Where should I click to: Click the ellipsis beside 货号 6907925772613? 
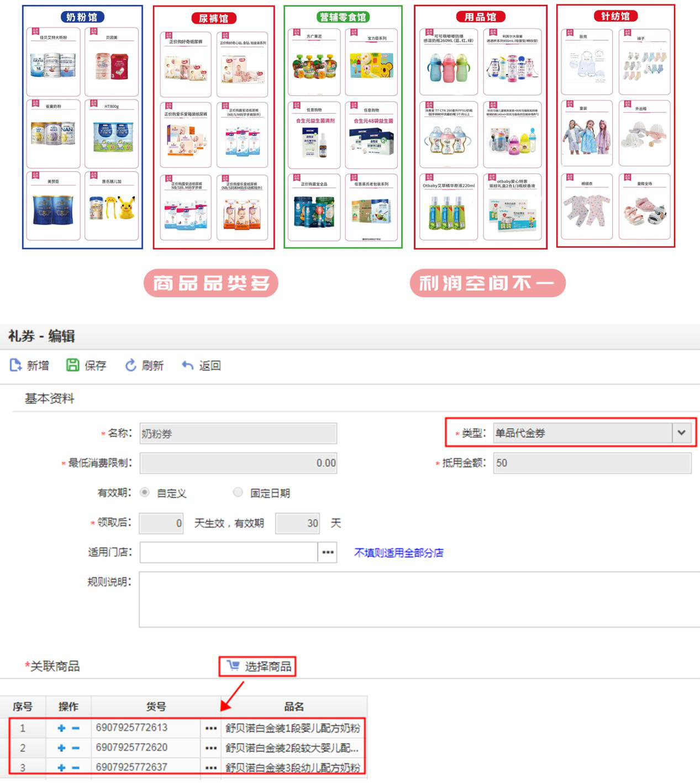[x=211, y=728]
